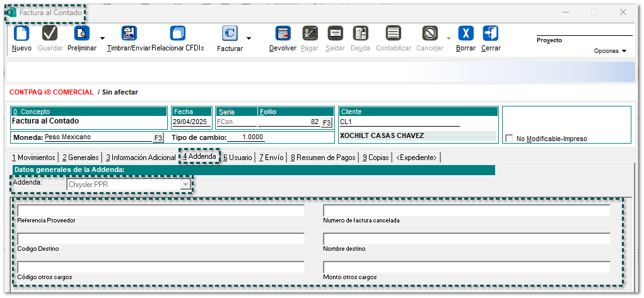
Task: Click the app icon in title bar
Action: (12, 13)
